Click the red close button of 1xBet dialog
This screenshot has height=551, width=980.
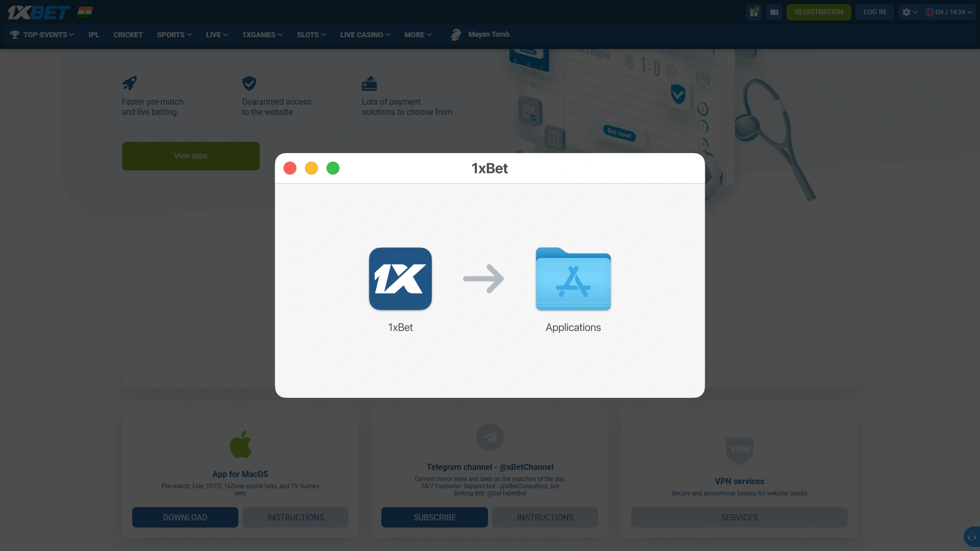(290, 168)
